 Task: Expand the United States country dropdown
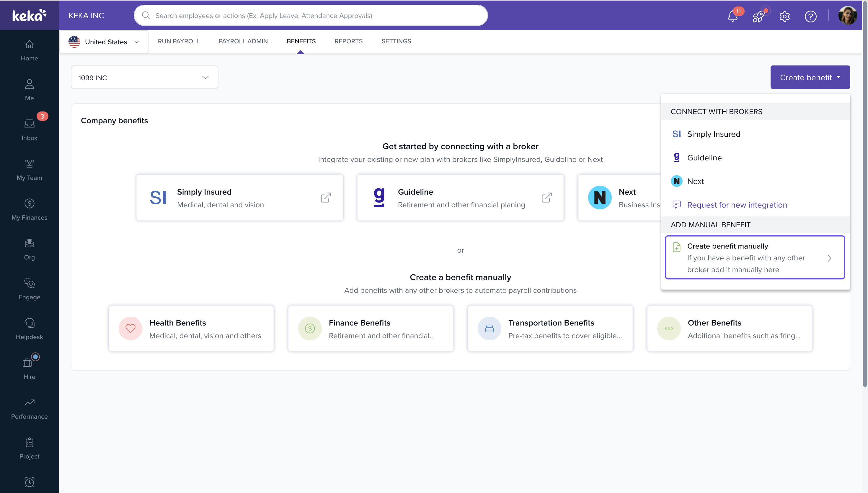click(104, 42)
